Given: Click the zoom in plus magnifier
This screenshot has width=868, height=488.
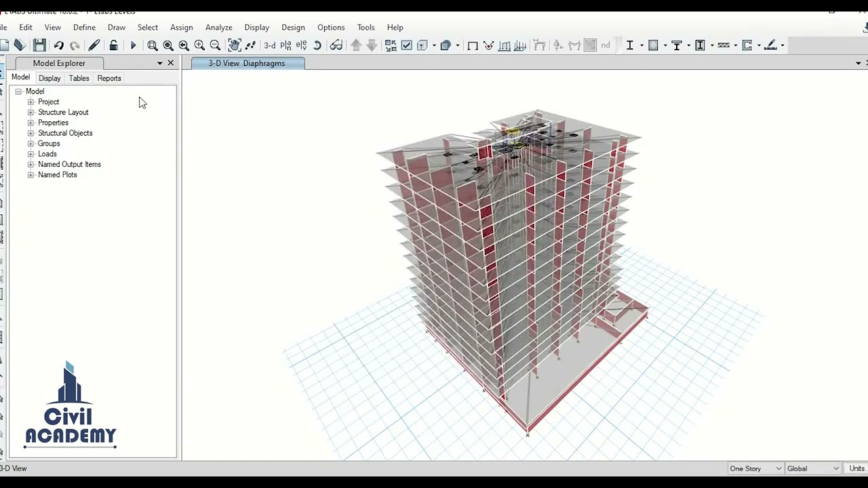Looking at the screenshot, I should [199, 45].
